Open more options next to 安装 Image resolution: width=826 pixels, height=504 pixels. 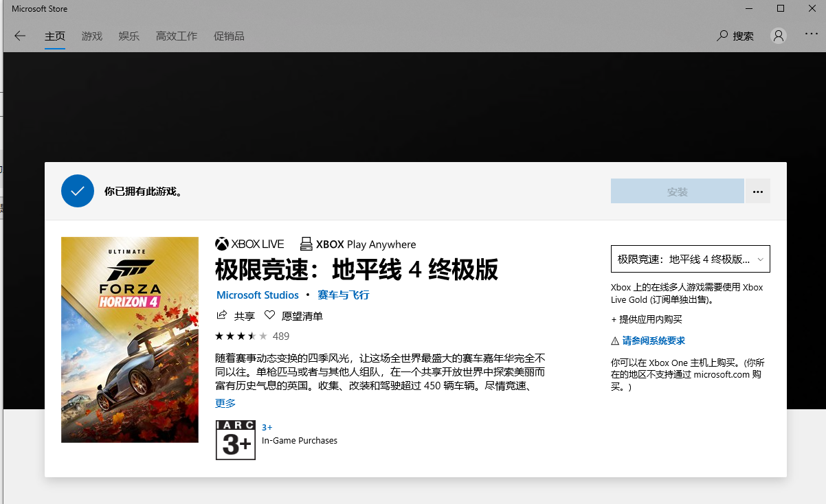tap(758, 192)
